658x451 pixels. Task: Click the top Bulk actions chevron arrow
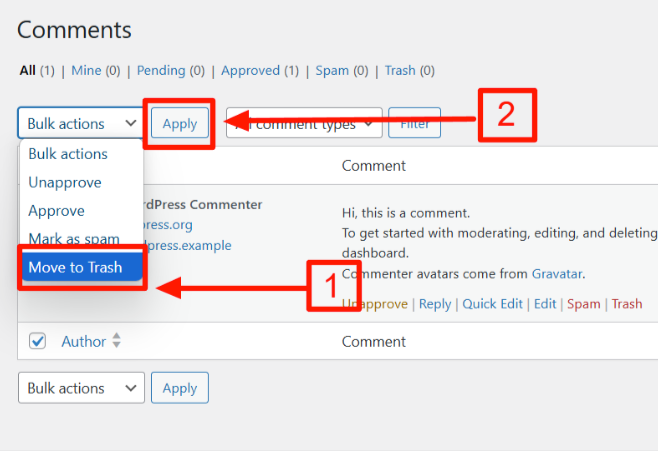[131, 123]
